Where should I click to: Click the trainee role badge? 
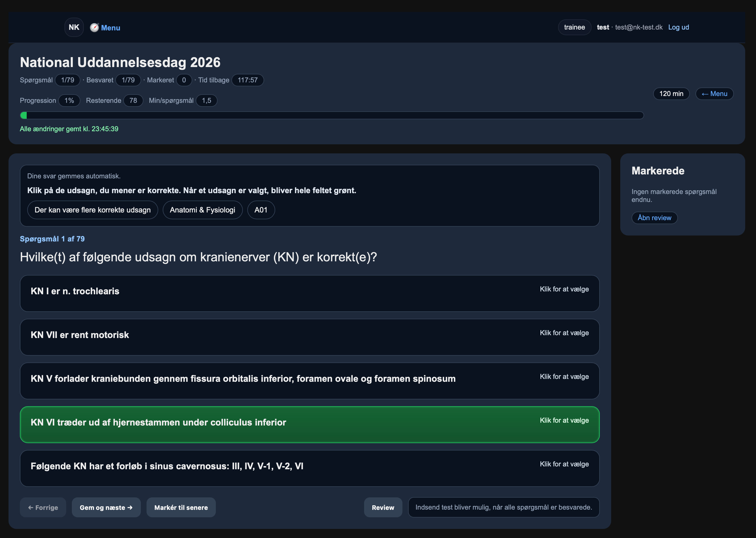[x=574, y=27]
